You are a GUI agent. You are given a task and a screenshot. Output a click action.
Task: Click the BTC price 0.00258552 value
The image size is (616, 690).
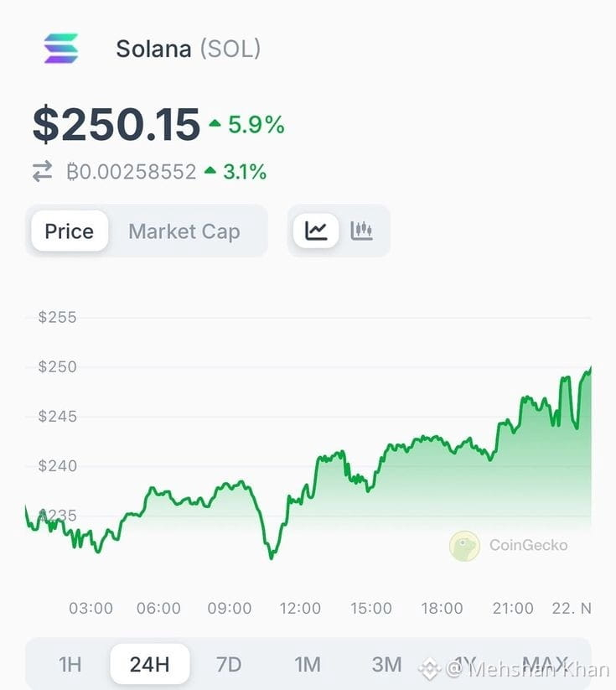[x=131, y=172]
